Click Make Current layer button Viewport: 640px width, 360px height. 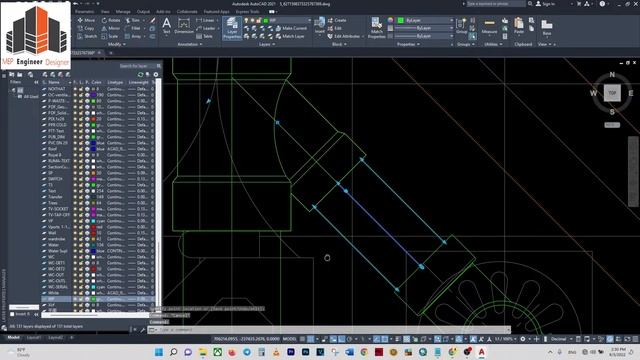291,28
